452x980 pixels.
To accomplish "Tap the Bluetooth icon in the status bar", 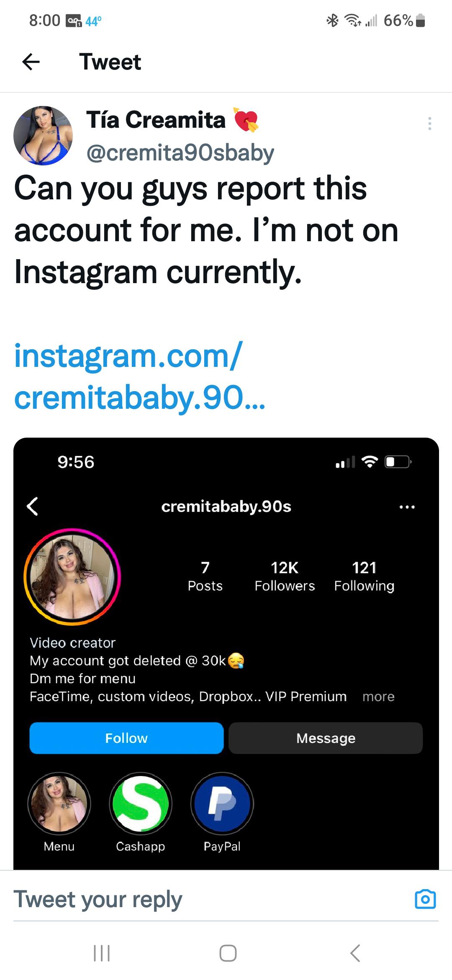I will (332, 21).
